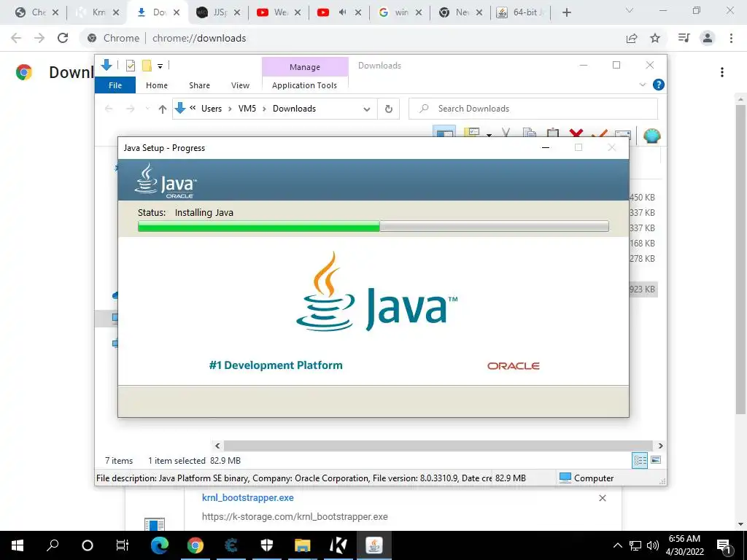Image resolution: width=747 pixels, height=560 pixels.
Task: Select the Manage contextual tab
Action: 305,67
